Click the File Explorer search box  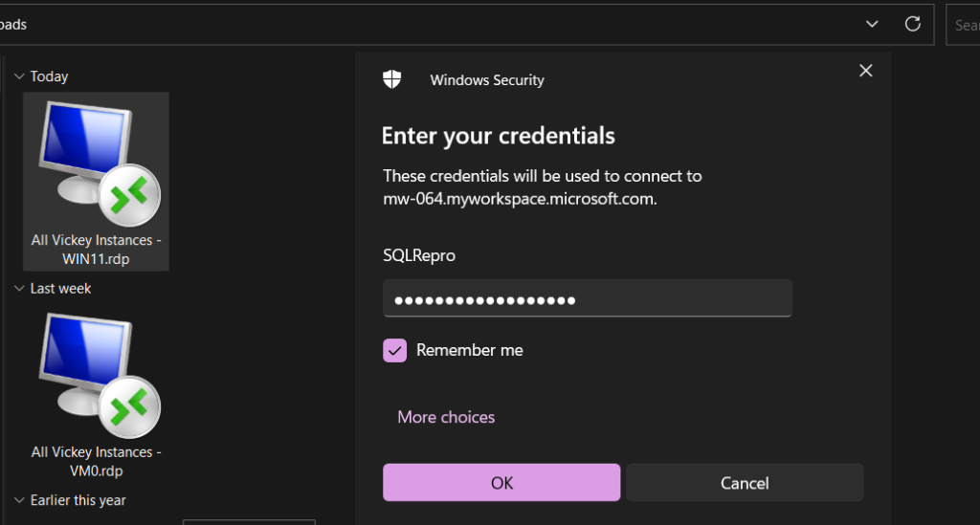pyautogui.click(x=963, y=25)
